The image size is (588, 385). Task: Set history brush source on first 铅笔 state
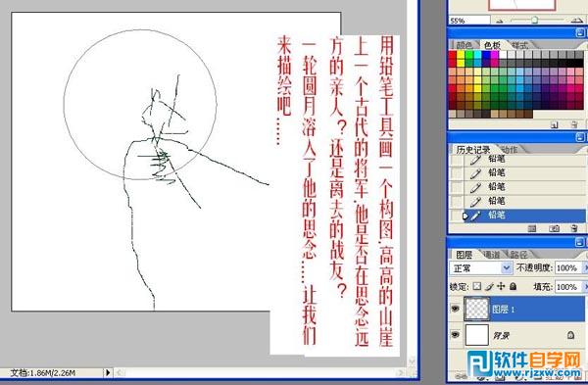457,160
